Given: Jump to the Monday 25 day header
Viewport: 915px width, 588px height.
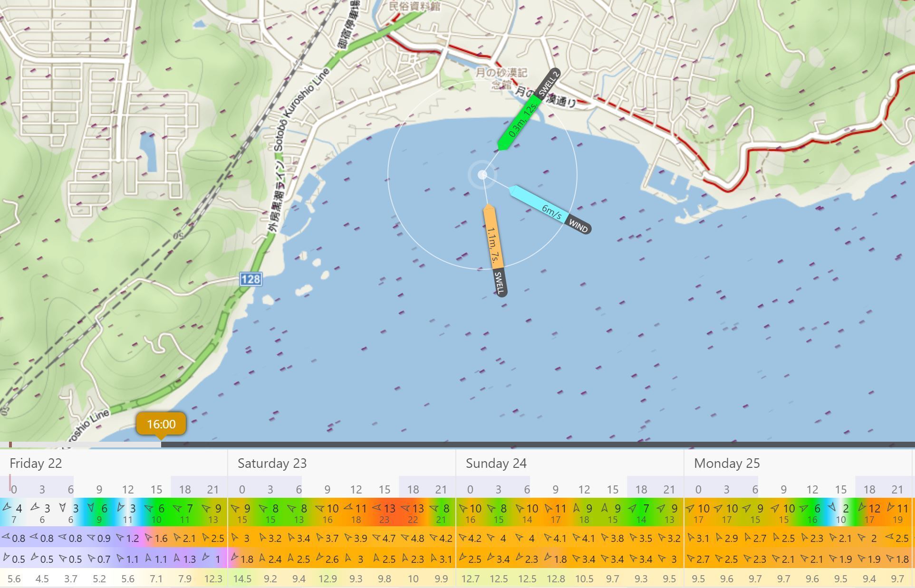Looking at the screenshot, I should (x=726, y=463).
